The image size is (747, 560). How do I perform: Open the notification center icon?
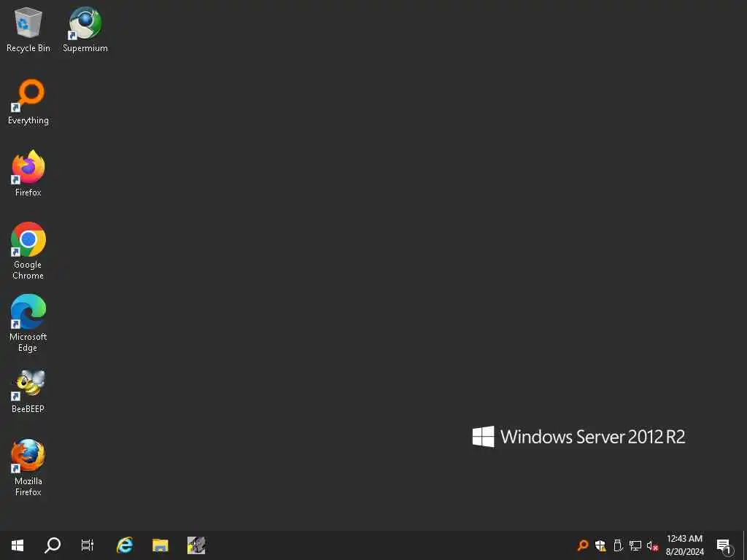point(724,545)
